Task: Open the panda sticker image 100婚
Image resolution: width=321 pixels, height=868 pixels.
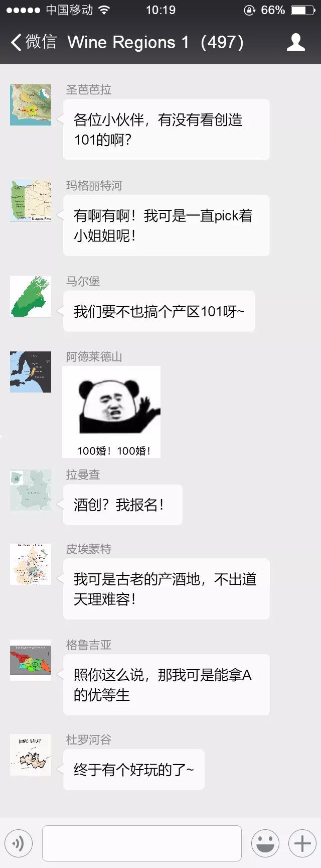Action: [x=111, y=412]
